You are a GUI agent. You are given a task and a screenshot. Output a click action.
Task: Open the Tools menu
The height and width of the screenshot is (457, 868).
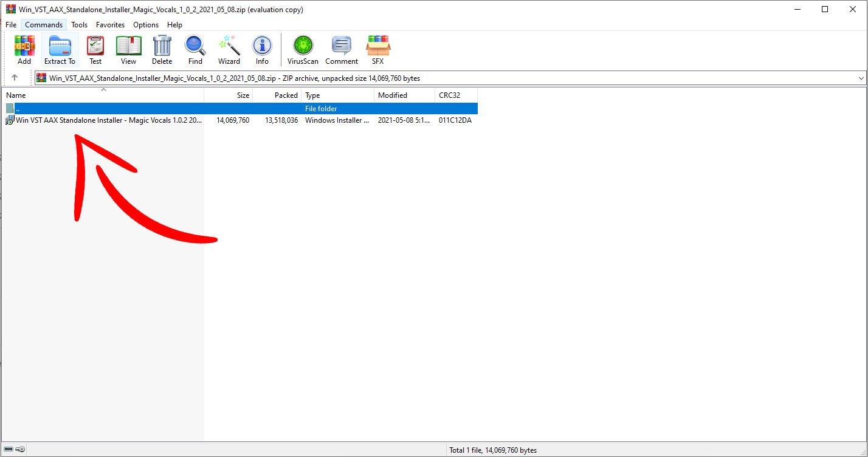tap(80, 25)
